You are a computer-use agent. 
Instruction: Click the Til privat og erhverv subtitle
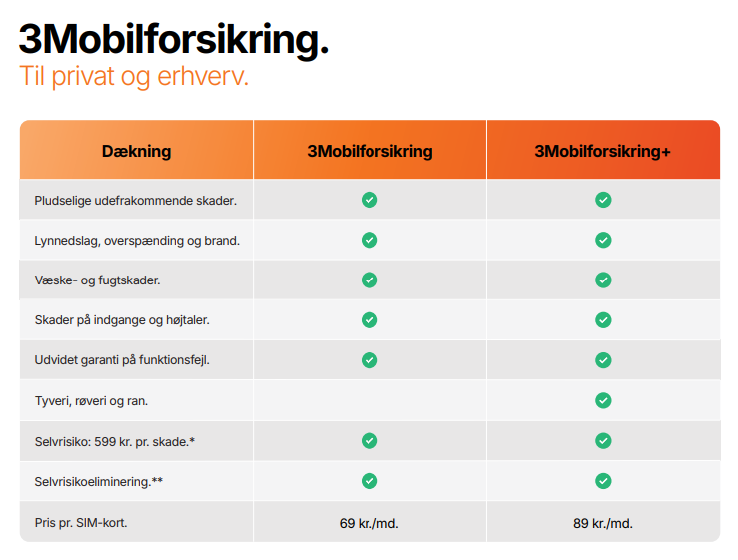coord(134,77)
